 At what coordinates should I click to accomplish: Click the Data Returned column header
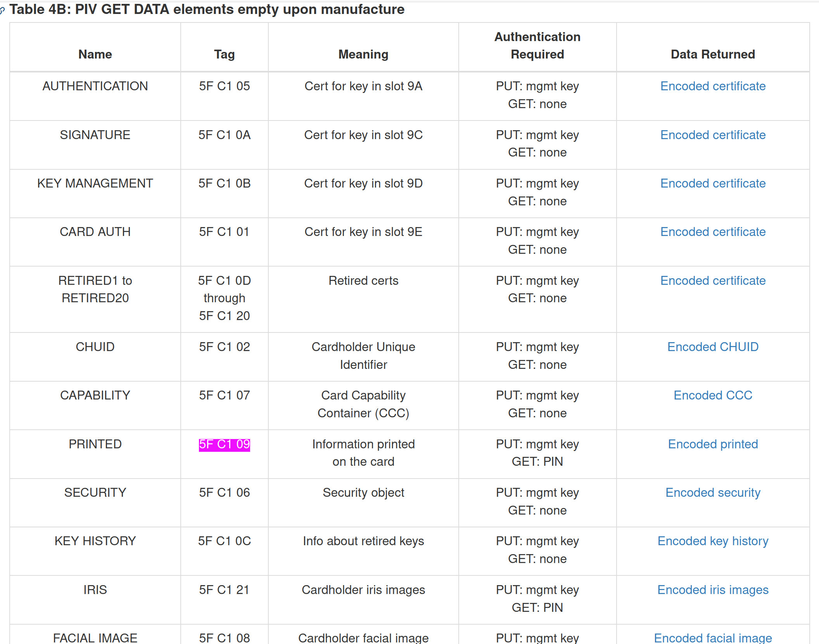(713, 54)
